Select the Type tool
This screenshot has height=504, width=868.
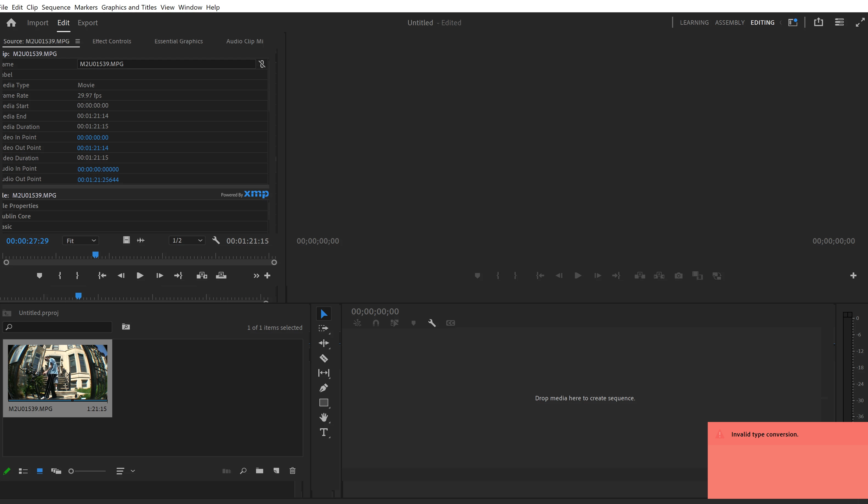click(x=324, y=432)
